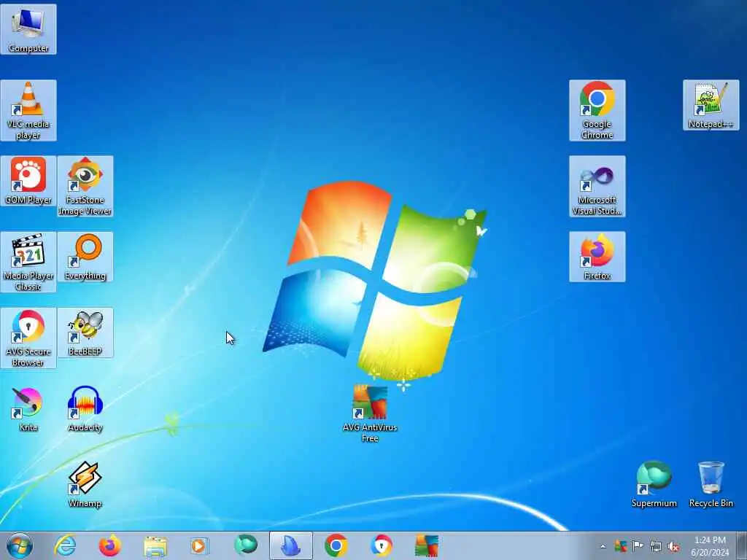The image size is (747, 560).
Task: Select the BeeBEEP desktop shortcut
Action: point(85,332)
